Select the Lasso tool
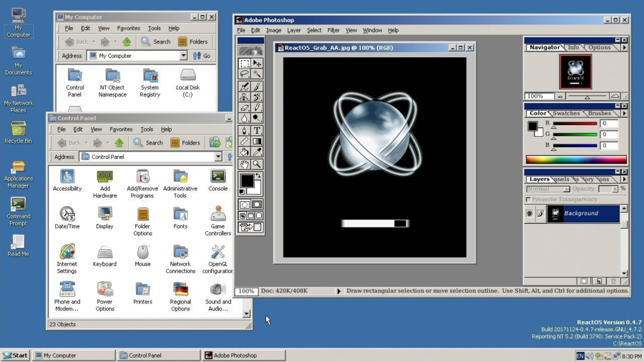This screenshot has width=644, height=362. pos(245,74)
